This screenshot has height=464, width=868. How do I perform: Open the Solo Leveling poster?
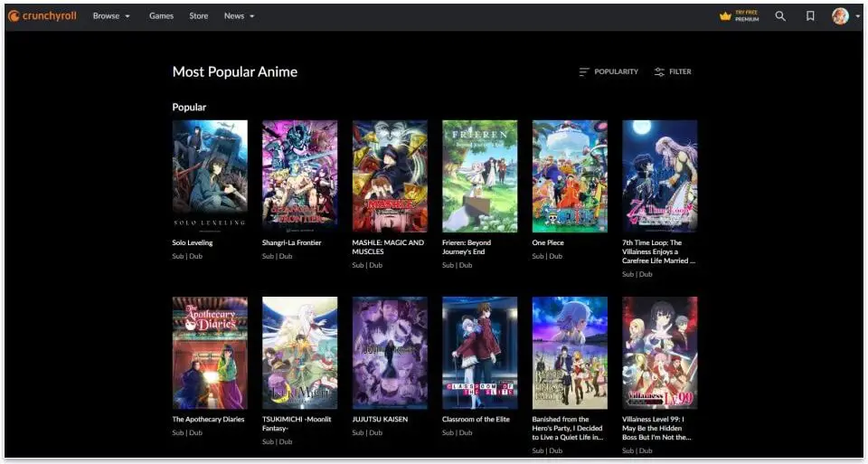click(x=210, y=176)
